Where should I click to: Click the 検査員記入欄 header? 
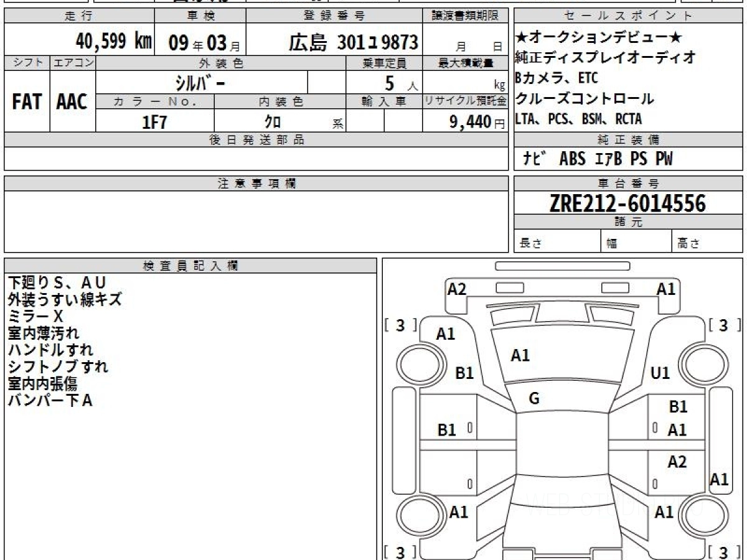[x=190, y=266]
